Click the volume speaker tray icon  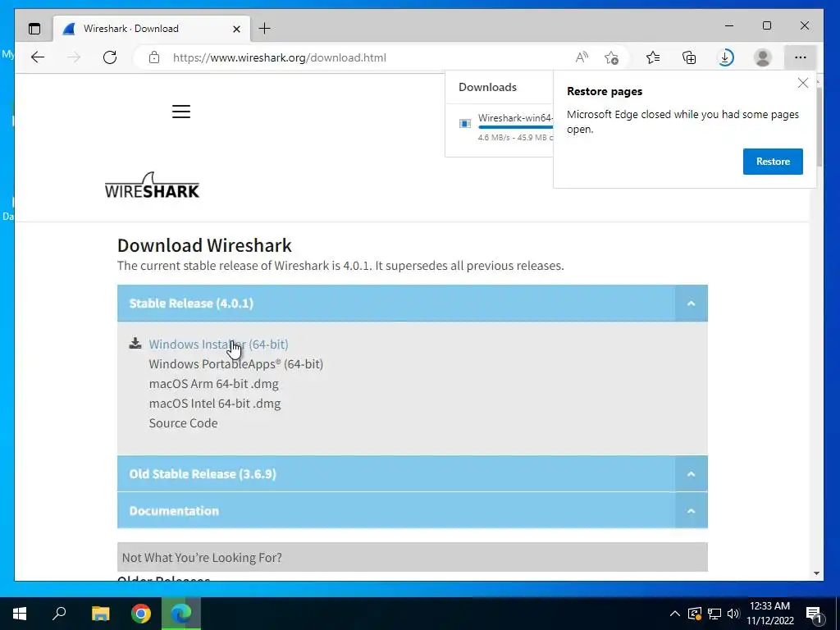tap(733, 614)
